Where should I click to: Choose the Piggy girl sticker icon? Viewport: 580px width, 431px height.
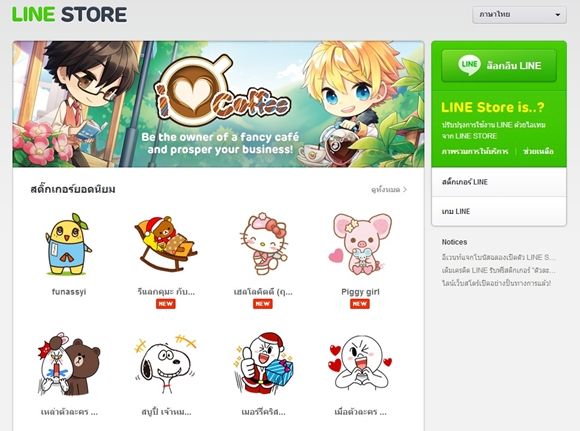point(360,244)
